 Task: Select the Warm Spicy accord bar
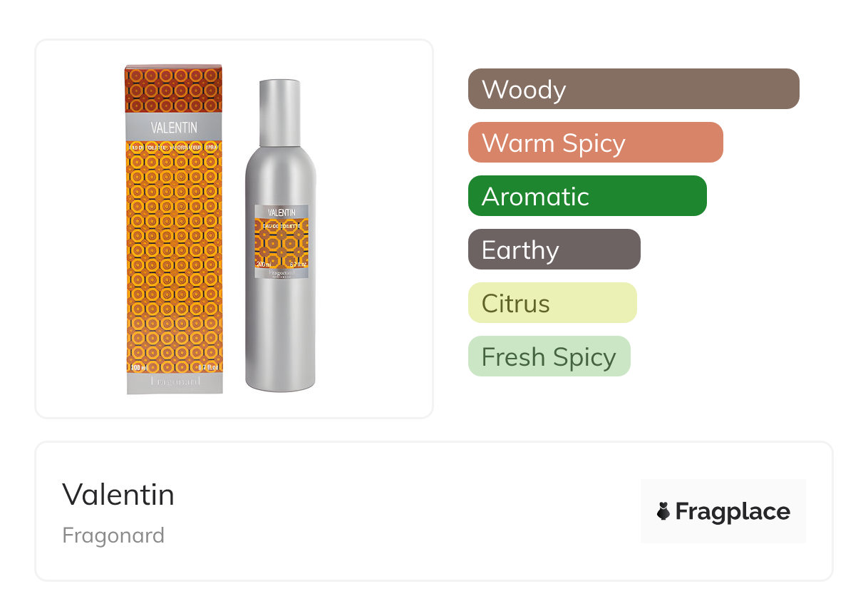595,143
